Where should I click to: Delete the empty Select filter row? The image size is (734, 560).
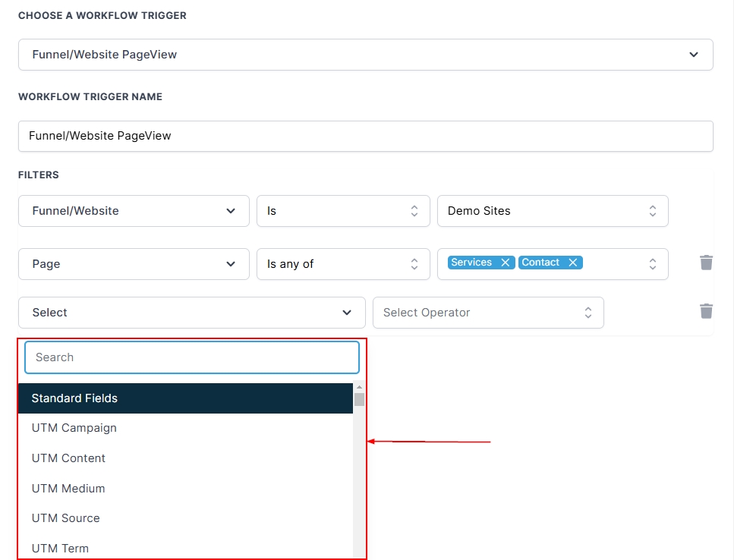pos(706,311)
